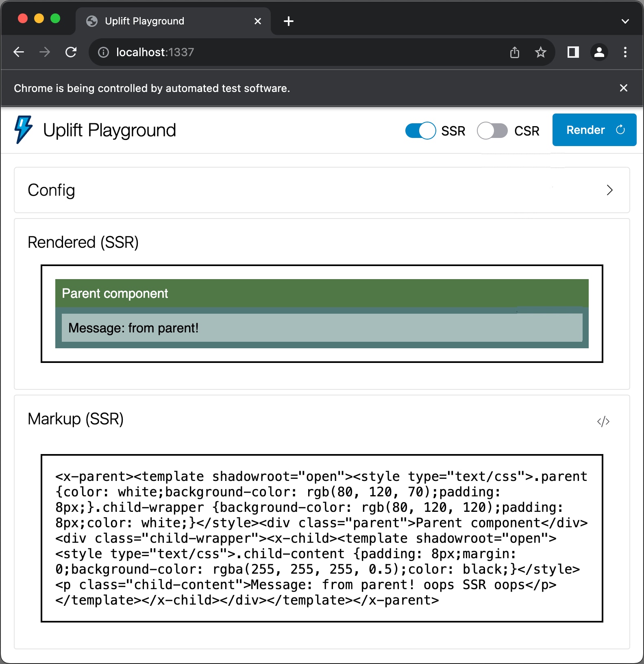This screenshot has height=664, width=644.
Task: Open the Chrome profile avatar
Action: (x=599, y=52)
